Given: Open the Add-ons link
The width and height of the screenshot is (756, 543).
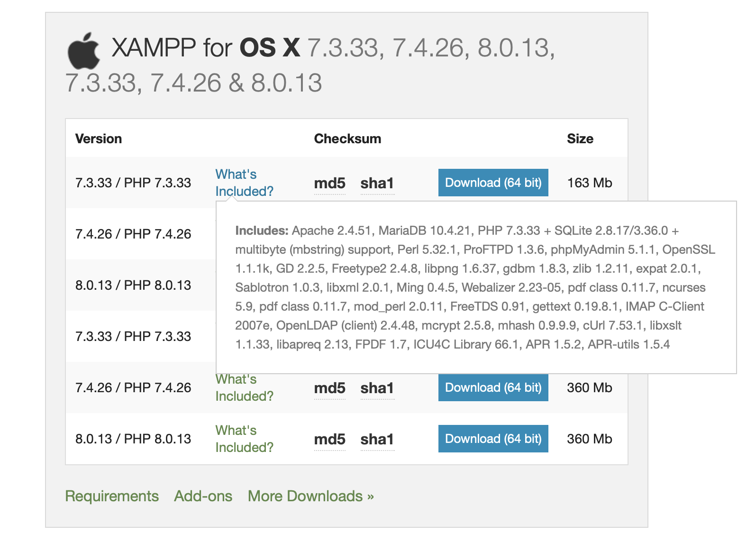Looking at the screenshot, I should (x=203, y=496).
